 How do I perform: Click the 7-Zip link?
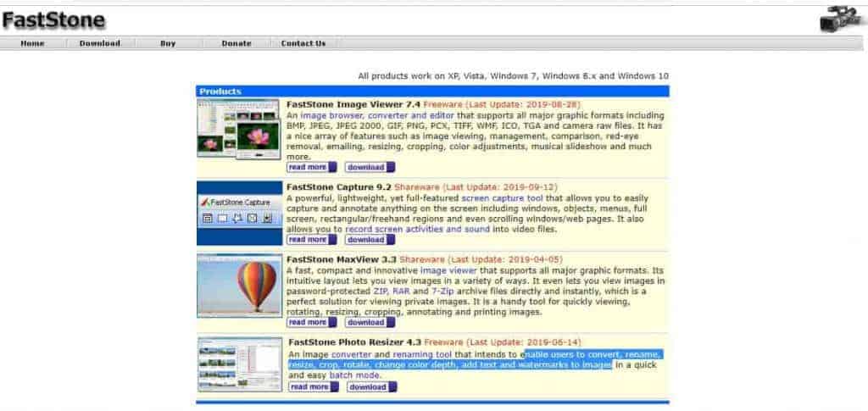click(444, 291)
